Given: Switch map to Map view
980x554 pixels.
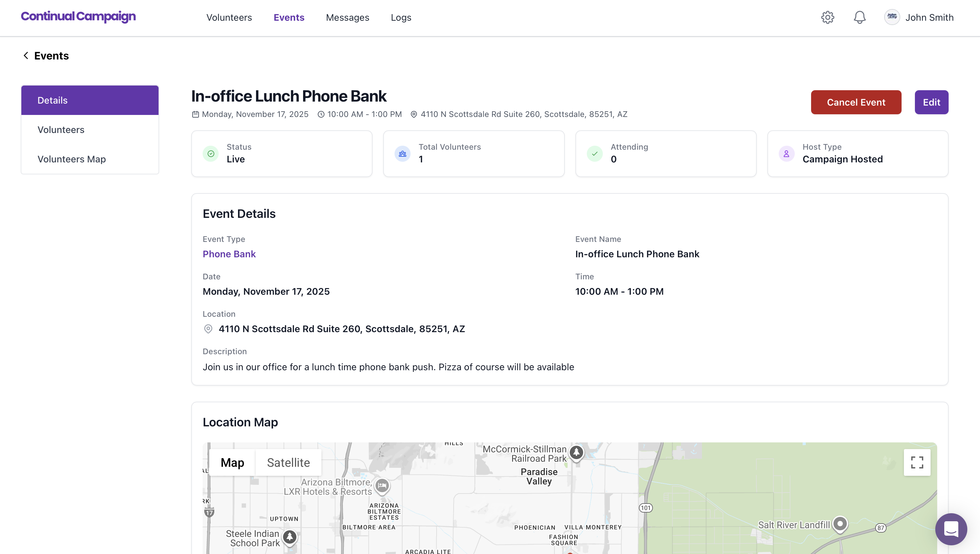Looking at the screenshot, I should click(x=232, y=462).
